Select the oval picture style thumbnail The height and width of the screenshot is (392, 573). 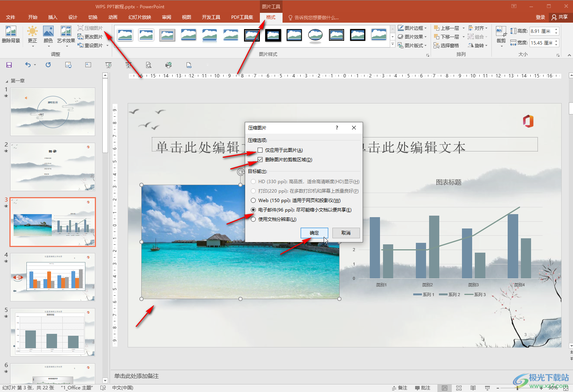pos(315,35)
